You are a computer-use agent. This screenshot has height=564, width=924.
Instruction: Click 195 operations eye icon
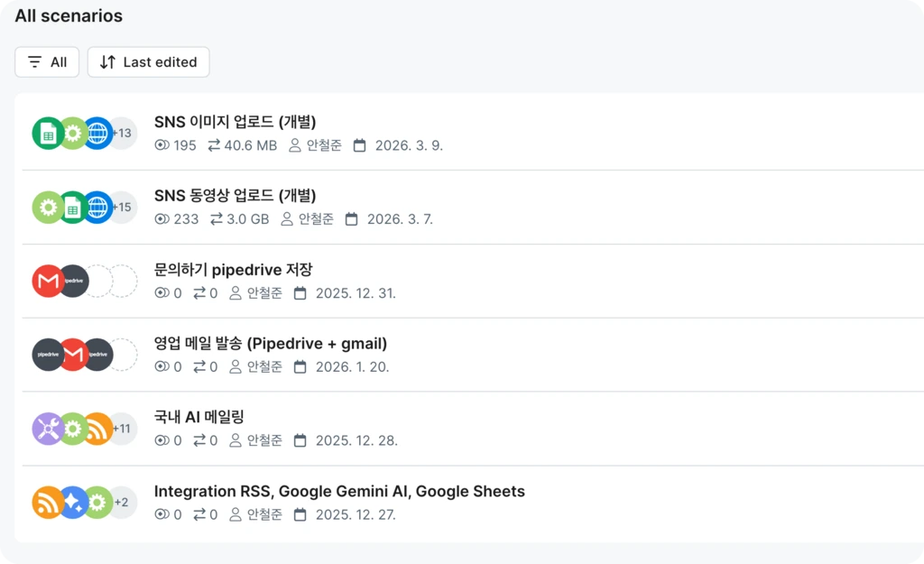[162, 145]
